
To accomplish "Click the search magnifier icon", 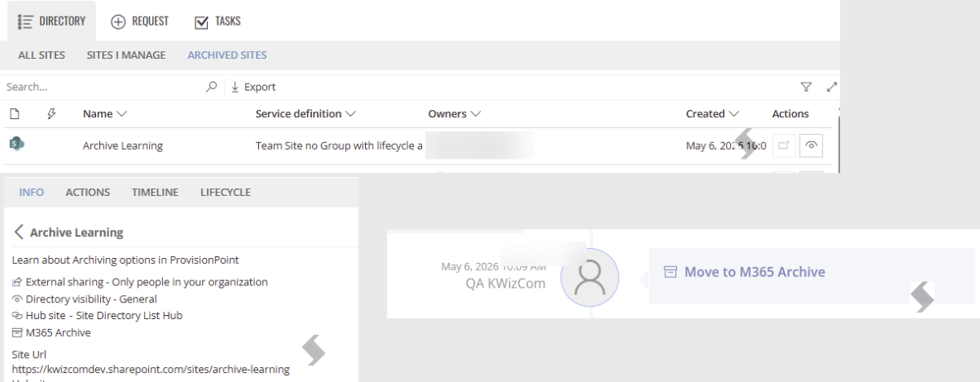I will point(212,87).
